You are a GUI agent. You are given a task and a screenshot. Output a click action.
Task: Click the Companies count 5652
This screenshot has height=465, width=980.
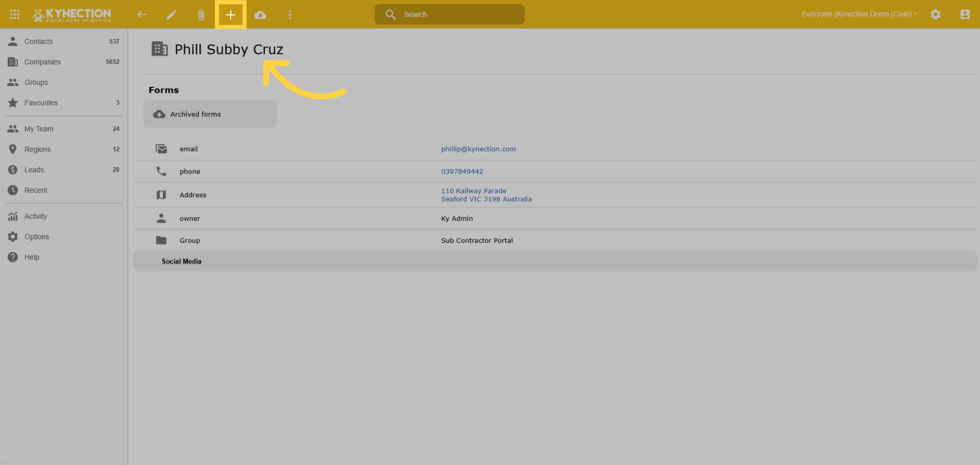[x=112, y=62]
